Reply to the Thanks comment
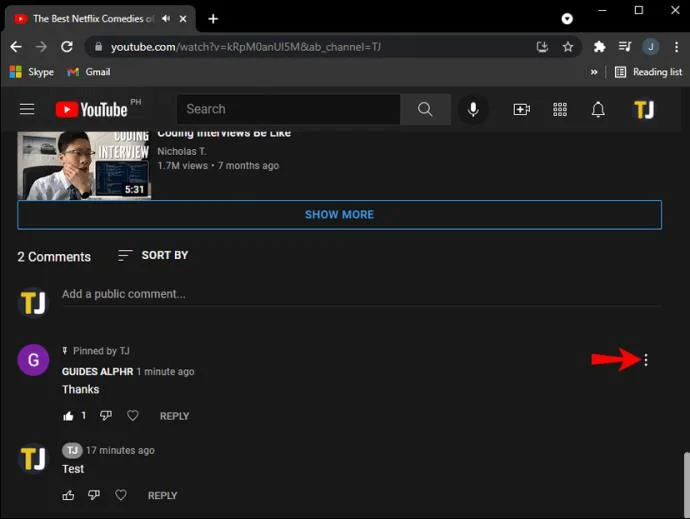Viewport: 690px width, 519px height. pos(174,416)
